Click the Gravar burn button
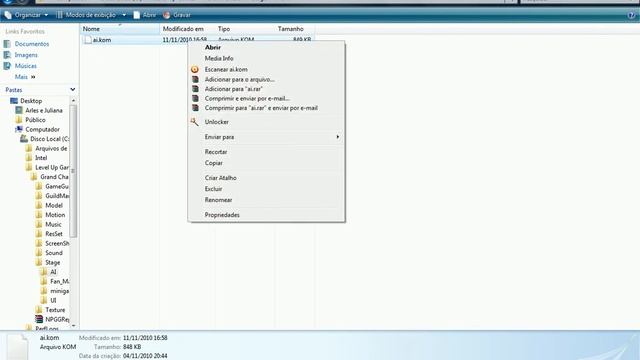The height and width of the screenshot is (360, 640). click(x=177, y=15)
